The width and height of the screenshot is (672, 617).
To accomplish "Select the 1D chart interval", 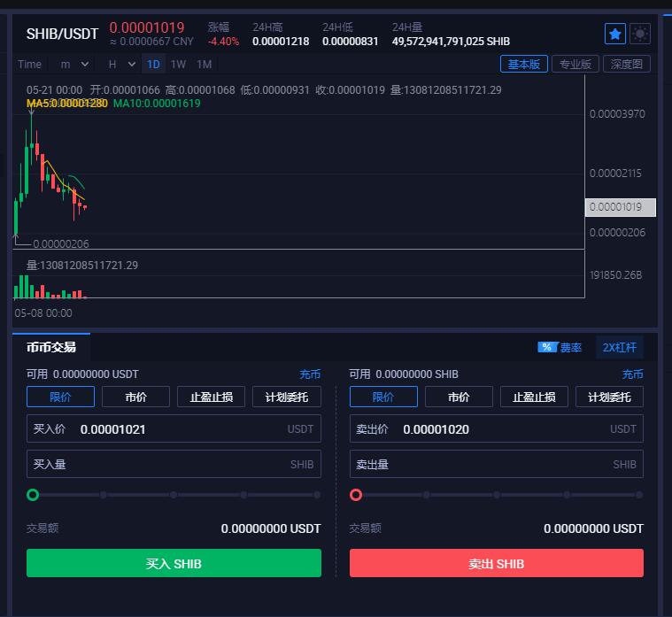I will [x=153, y=65].
